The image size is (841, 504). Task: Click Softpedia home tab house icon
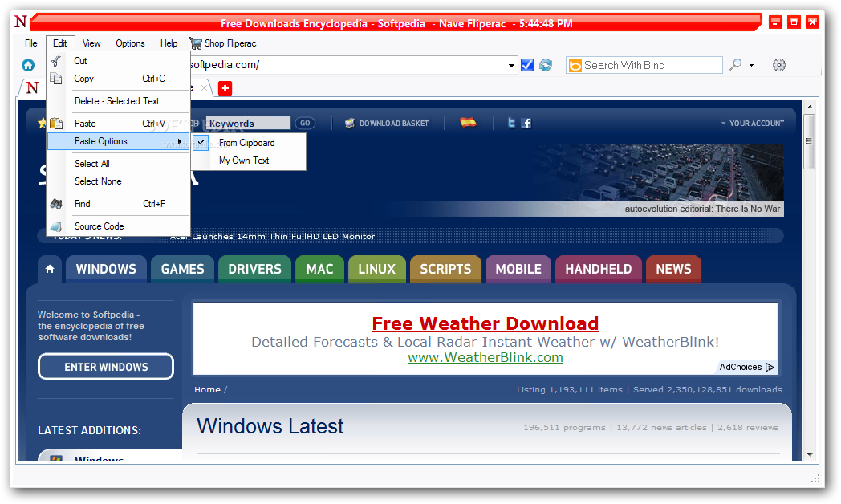[x=50, y=269]
